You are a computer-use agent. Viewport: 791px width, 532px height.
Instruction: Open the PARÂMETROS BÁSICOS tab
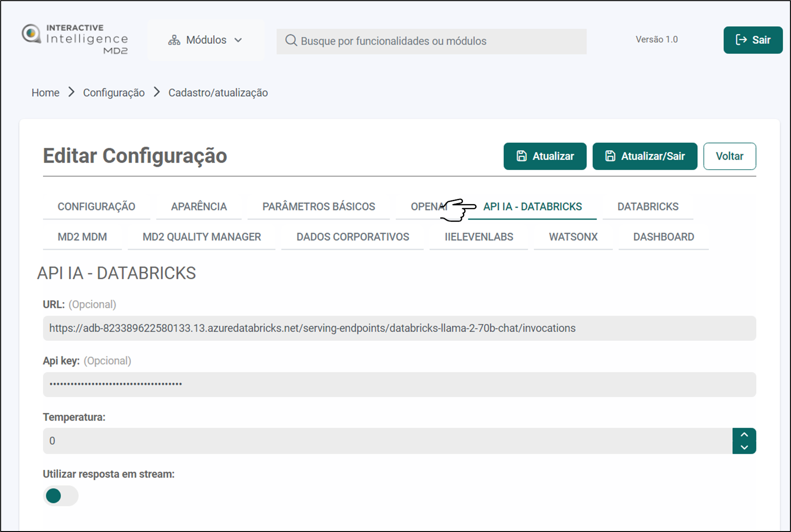point(319,206)
